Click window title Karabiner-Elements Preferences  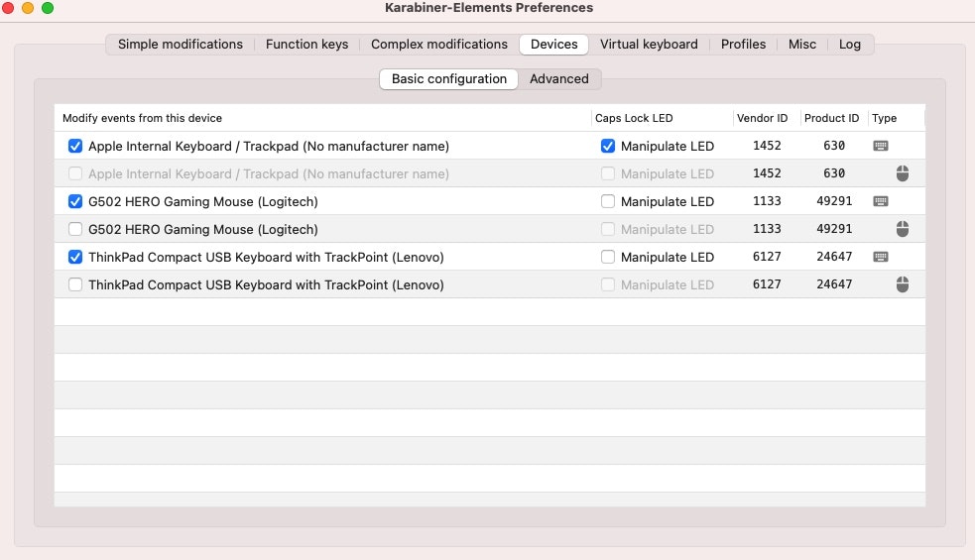click(489, 8)
